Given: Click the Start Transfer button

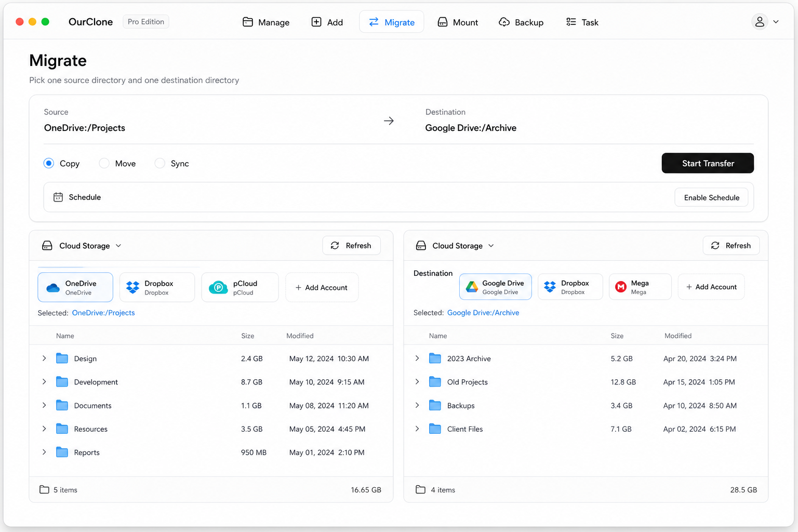Looking at the screenshot, I should (708, 163).
